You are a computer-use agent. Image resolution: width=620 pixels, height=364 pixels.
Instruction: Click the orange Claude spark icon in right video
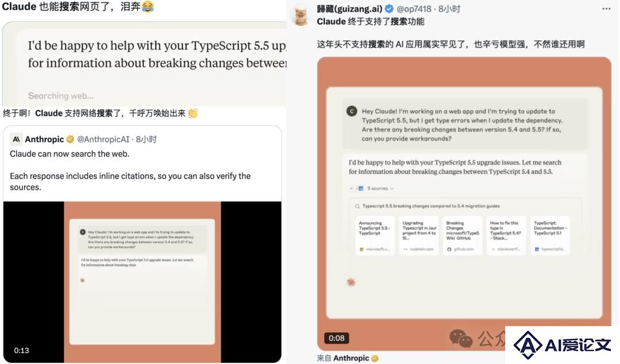coord(351,282)
